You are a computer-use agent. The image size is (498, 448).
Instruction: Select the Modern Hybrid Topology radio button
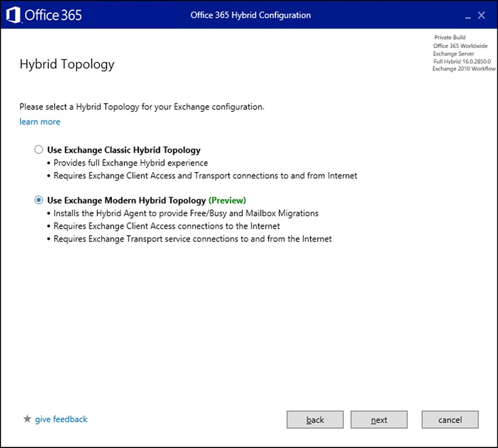[x=39, y=200]
